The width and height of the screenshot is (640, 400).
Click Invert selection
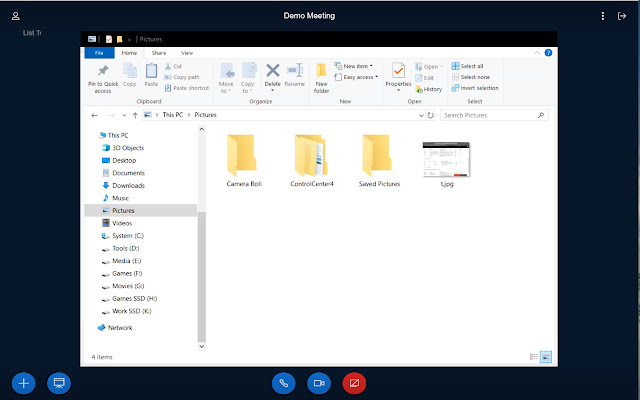[x=475, y=88]
